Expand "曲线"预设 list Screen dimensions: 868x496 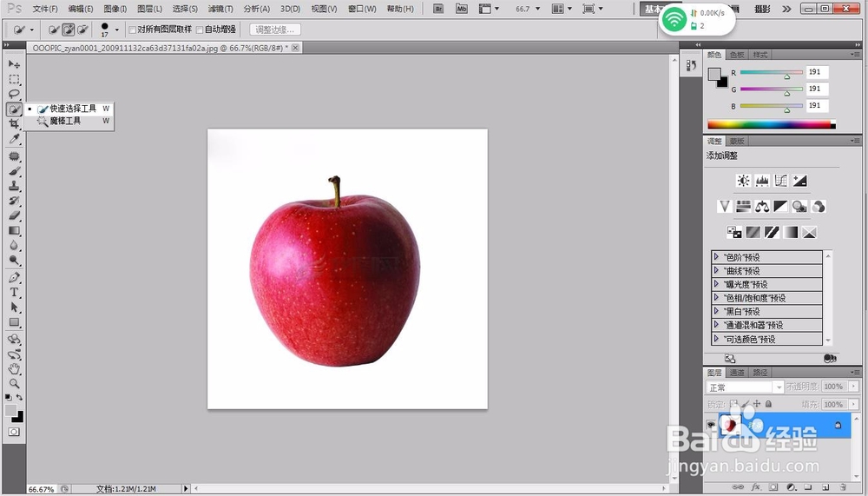716,270
